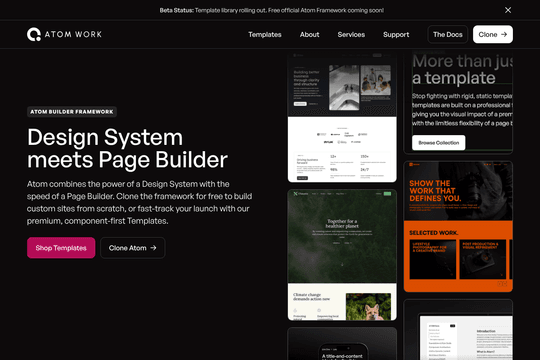This screenshot has height=360, width=540.
Task: Select Support in the navigation
Action: tap(396, 34)
